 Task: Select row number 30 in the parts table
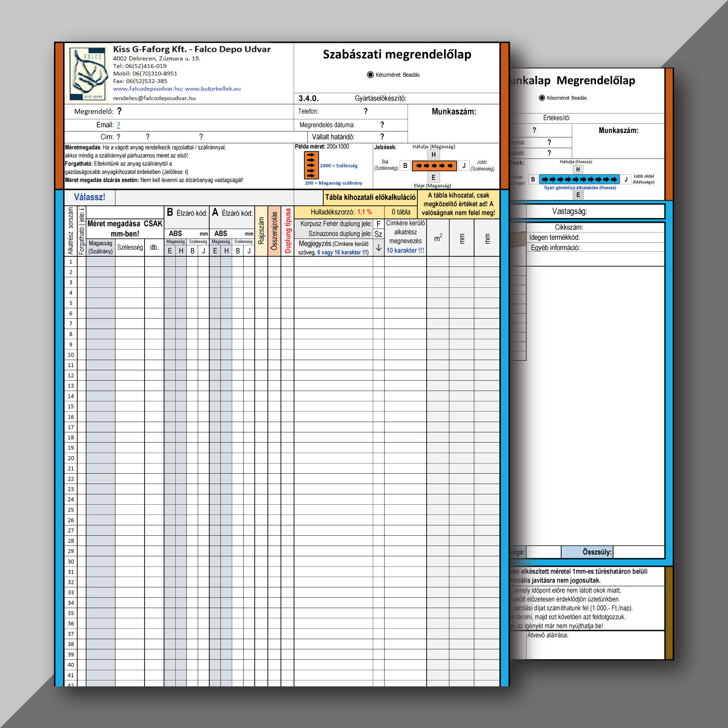pos(71,562)
